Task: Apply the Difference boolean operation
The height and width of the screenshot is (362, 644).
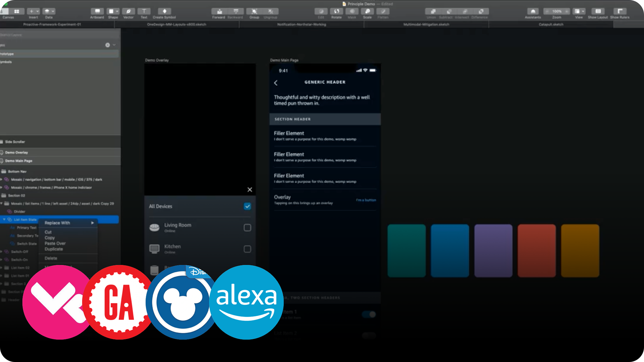Action: pyautogui.click(x=481, y=11)
